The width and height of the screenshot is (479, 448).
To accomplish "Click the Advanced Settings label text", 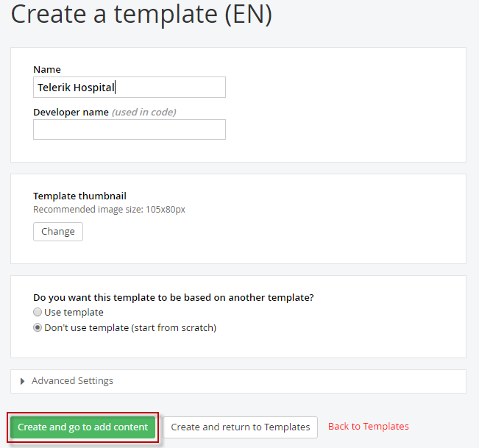I will [x=72, y=381].
